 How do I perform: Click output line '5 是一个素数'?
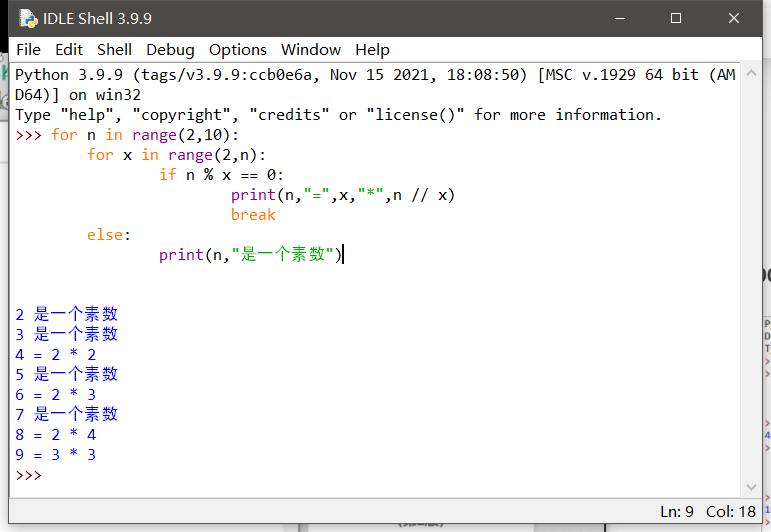tap(66, 374)
